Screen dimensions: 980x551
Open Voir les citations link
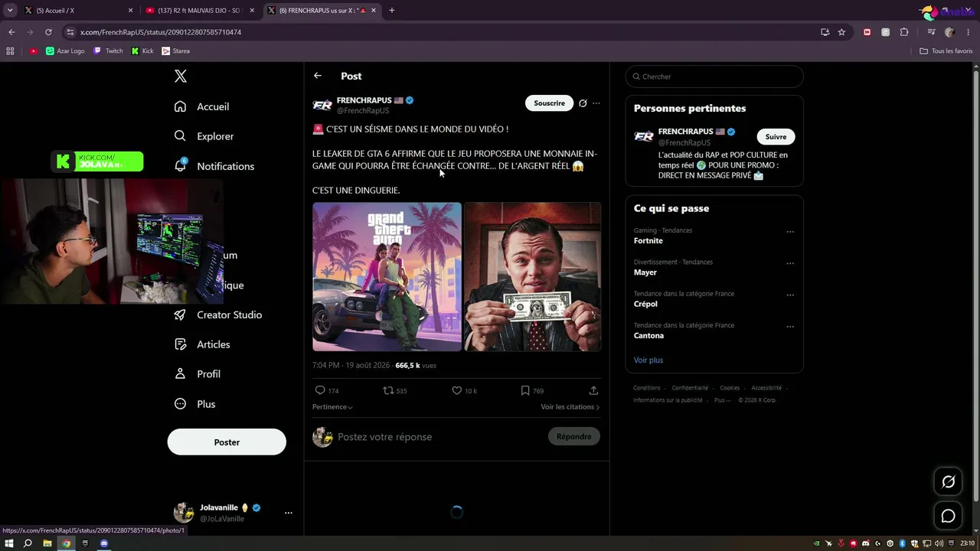[570, 407]
